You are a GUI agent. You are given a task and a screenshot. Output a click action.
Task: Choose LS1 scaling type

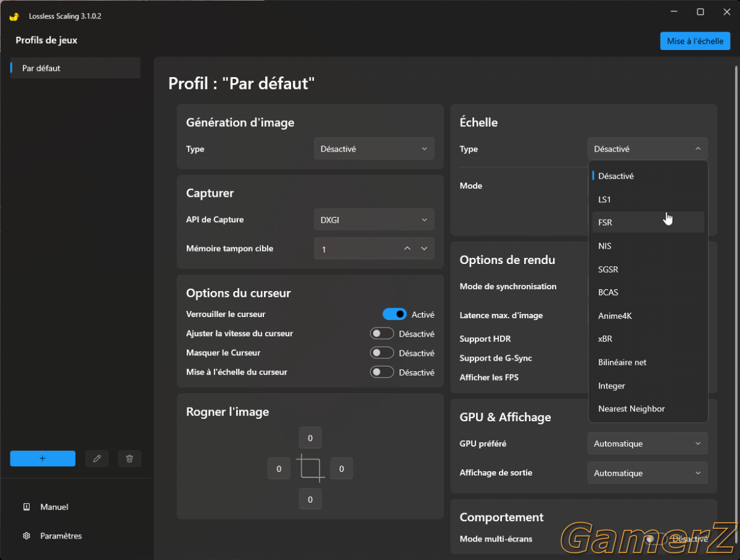pyautogui.click(x=648, y=199)
